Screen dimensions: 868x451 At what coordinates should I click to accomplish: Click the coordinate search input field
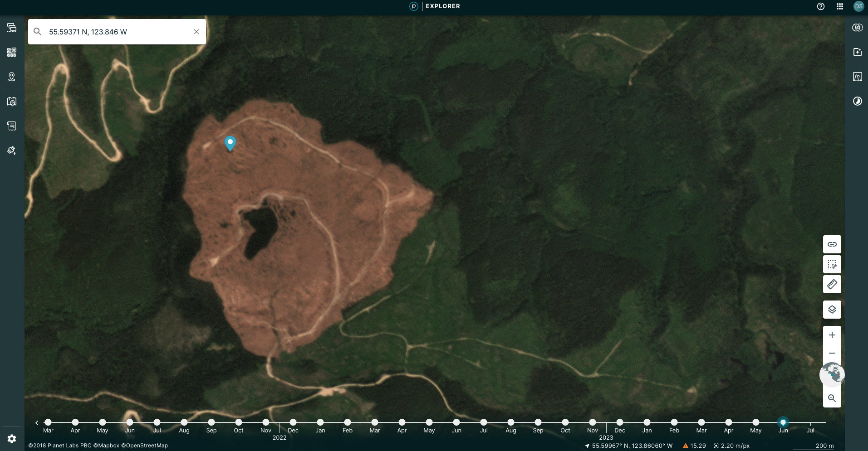click(x=117, y=32)
